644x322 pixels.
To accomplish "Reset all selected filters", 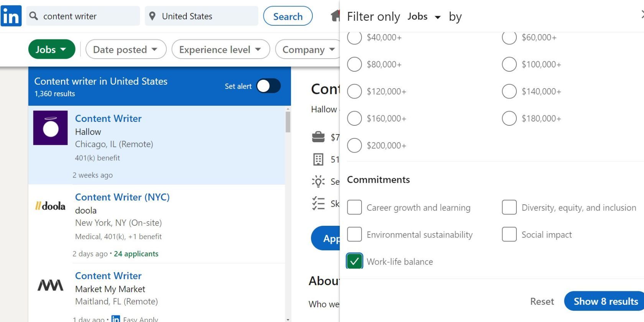I will click(x=542, y=301).
